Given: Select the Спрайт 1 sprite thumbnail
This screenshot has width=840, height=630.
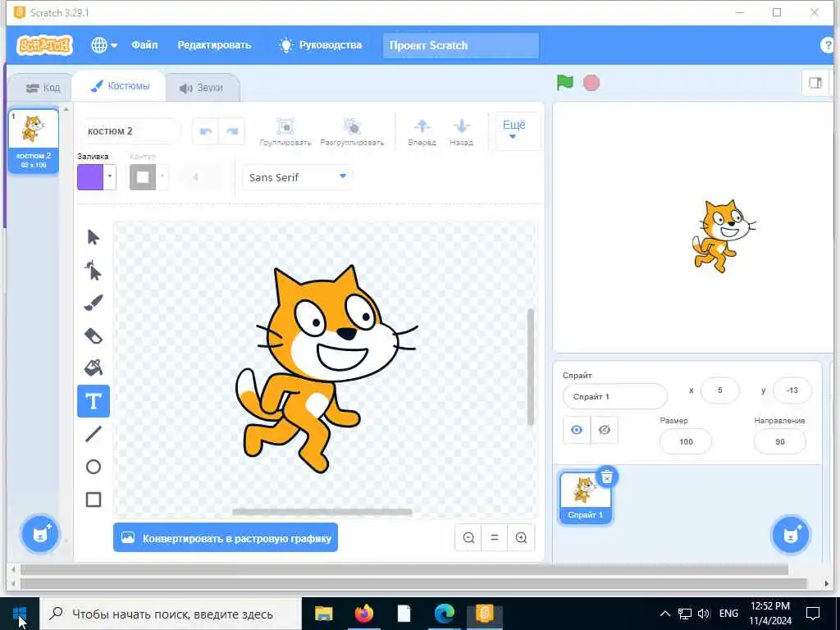Looking at the screenshot, I should [x=585, y=496].
